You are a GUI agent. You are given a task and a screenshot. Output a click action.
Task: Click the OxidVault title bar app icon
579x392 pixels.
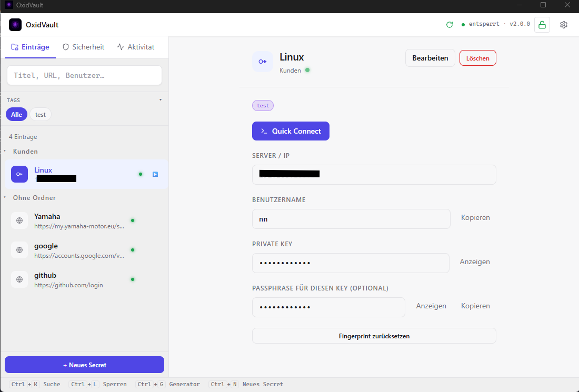(8, 5)
